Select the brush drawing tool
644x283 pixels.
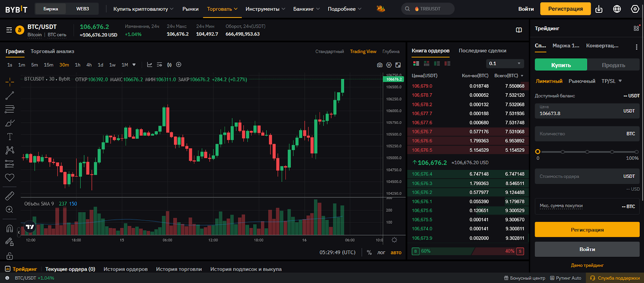(x=9, y=123)
